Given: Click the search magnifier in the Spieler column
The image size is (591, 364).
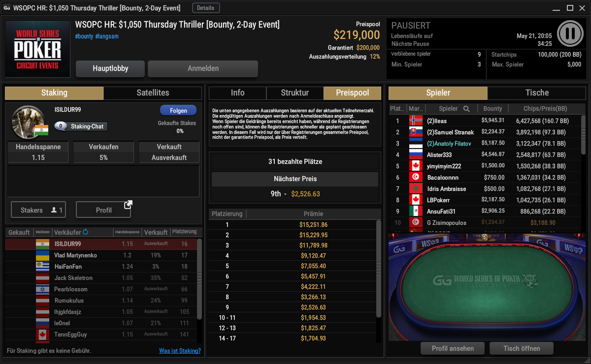Looking at the screenshot, I should pos(466,109).
